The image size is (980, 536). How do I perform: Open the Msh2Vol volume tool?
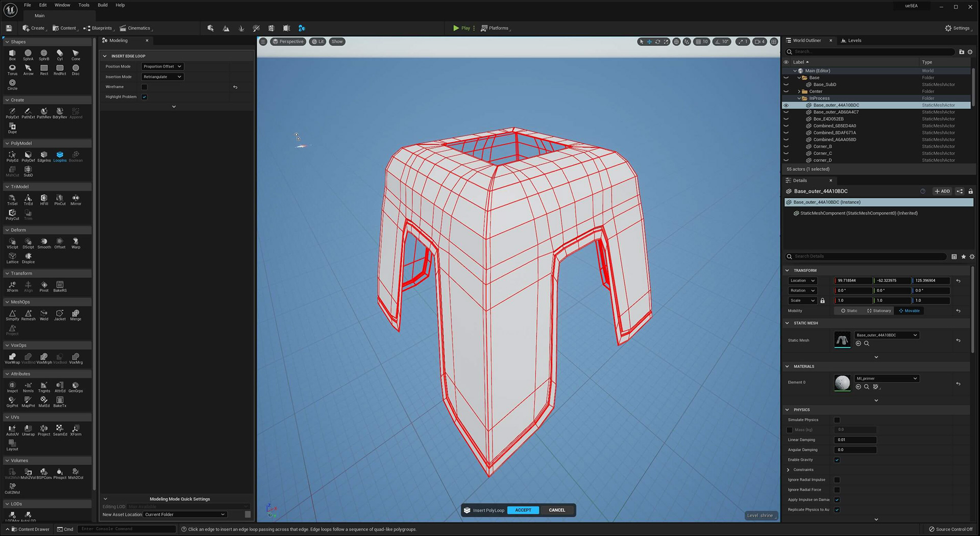point(28,473)
